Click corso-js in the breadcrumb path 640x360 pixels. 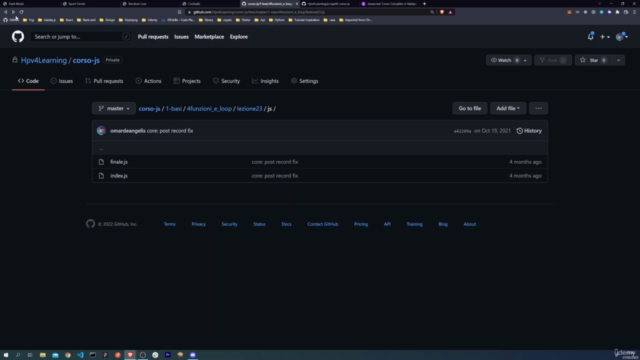tap(149, 109)
